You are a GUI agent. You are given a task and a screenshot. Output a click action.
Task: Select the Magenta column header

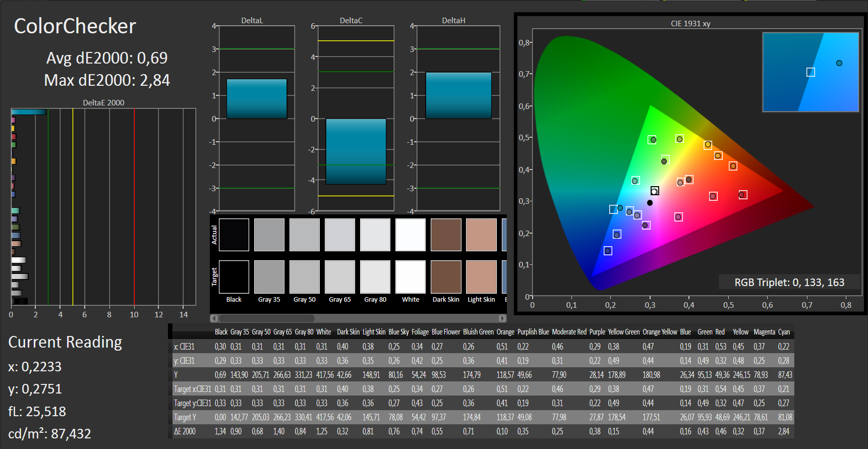[764, 332]
